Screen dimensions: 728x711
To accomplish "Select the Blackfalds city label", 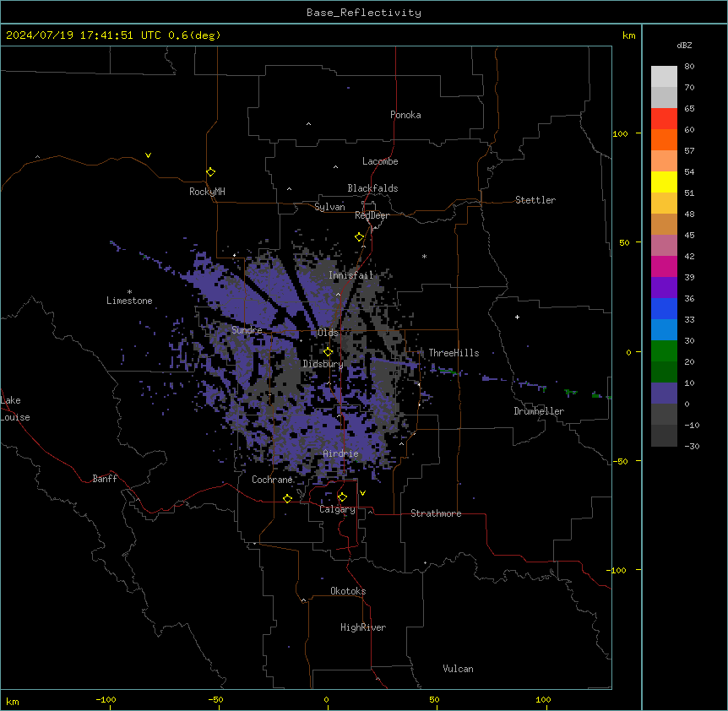I will pos(372,188).
